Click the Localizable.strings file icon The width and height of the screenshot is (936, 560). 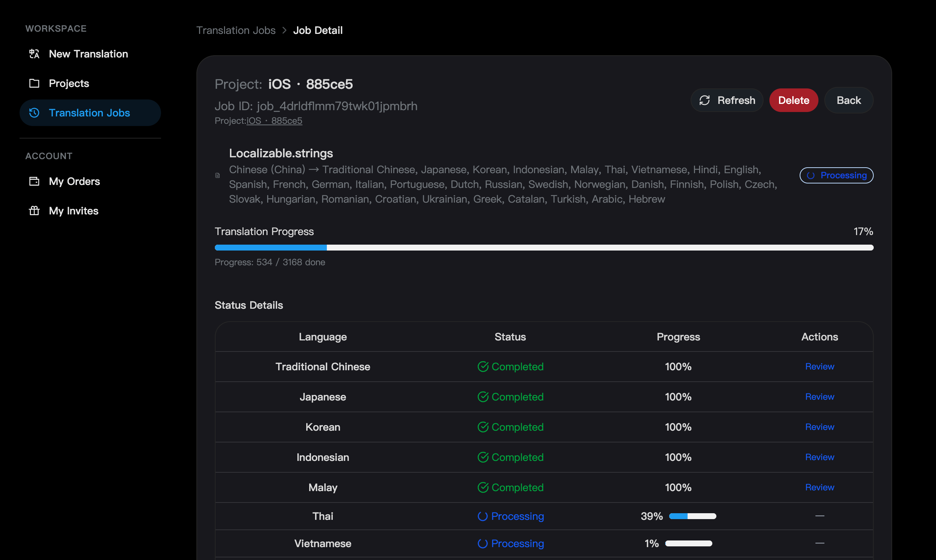point(218,175)
